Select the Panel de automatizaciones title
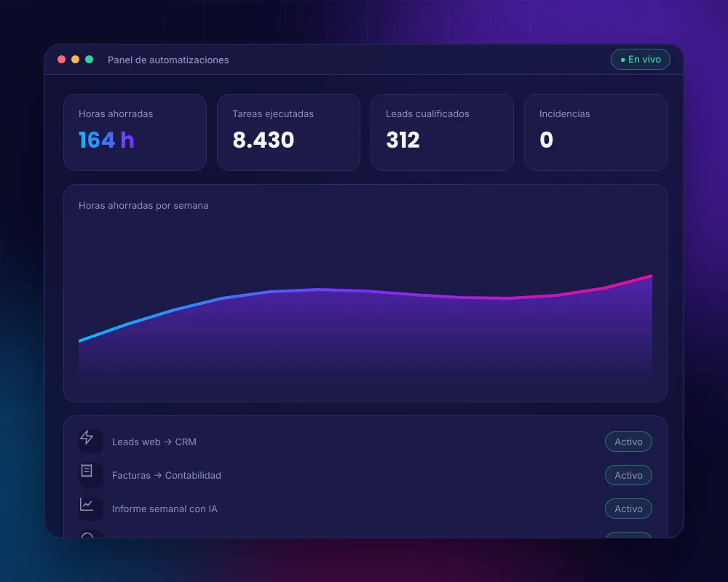728x582 pixels. click(168, 60)
